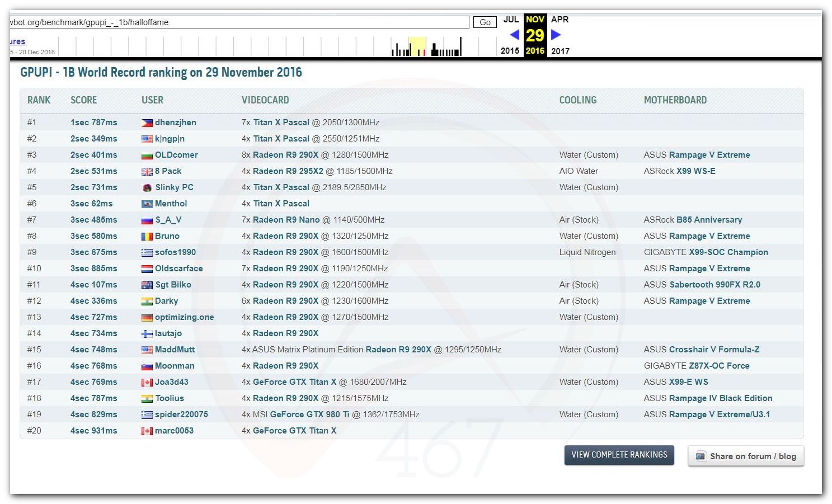
Task: Click the US flag next to k|ngp|n
Action: tap(147, 139)
